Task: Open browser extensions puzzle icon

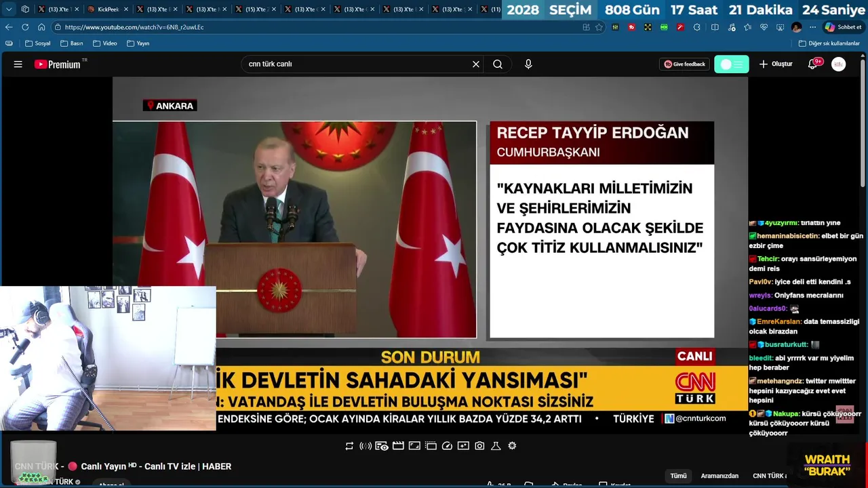Action: 696,27
